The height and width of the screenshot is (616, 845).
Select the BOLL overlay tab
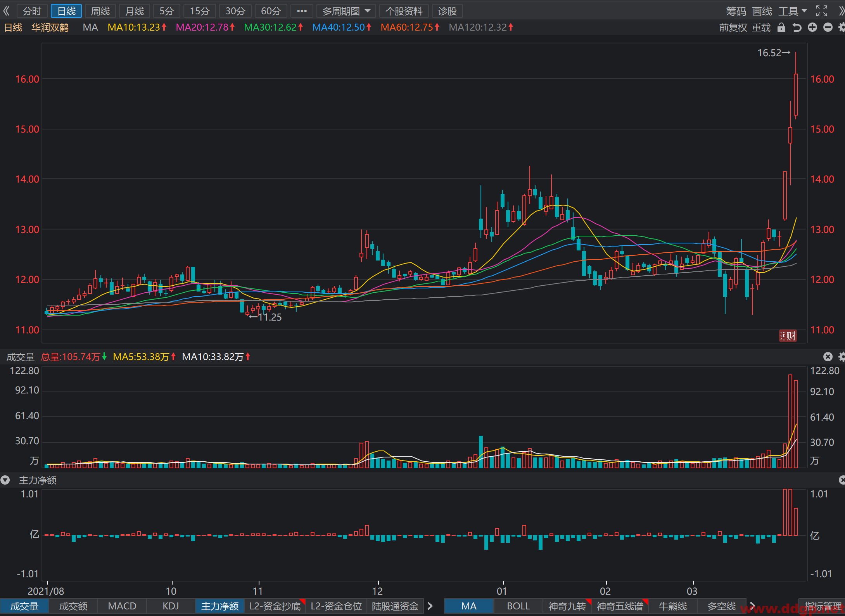tap(518, 606)
